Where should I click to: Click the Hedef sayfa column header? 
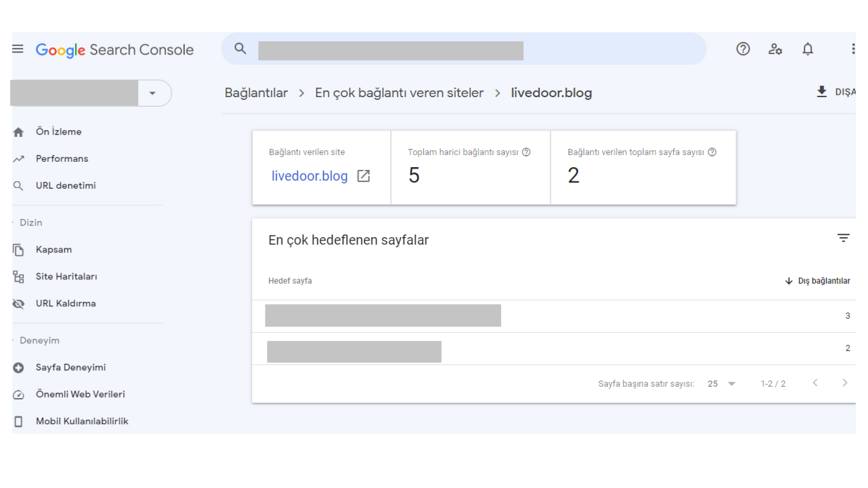[x=290, y=281]
